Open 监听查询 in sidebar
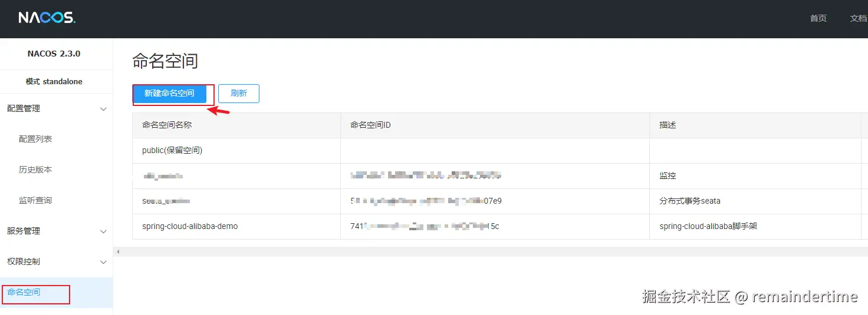The width and height of the screenshot is (868, 315). (35, 200)
